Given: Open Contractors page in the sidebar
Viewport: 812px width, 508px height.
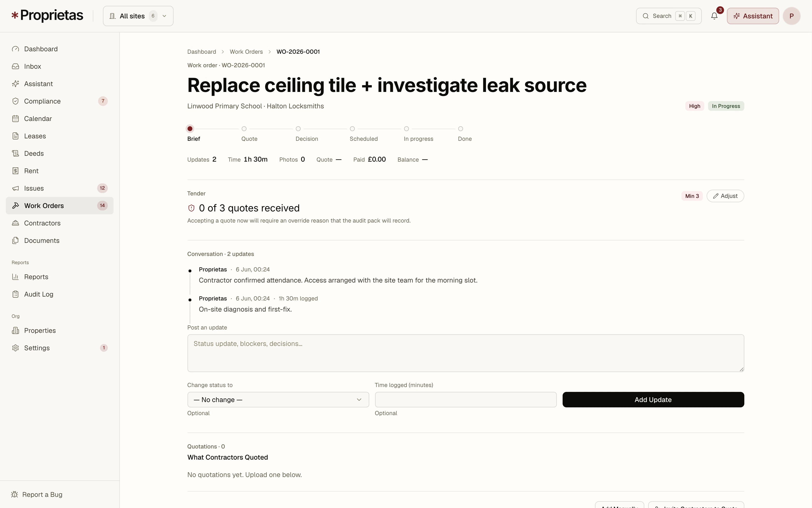Looking at the screenshot, I should coord(60,223).
